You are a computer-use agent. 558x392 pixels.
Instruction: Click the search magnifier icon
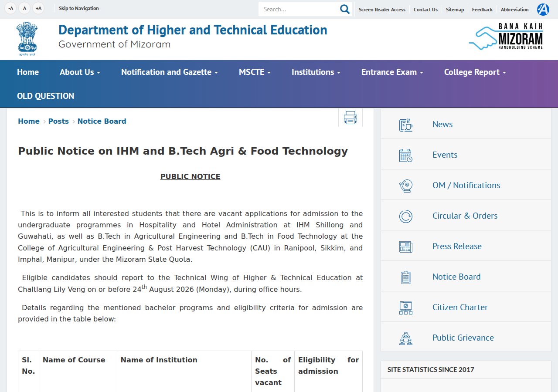pos(345,9)
